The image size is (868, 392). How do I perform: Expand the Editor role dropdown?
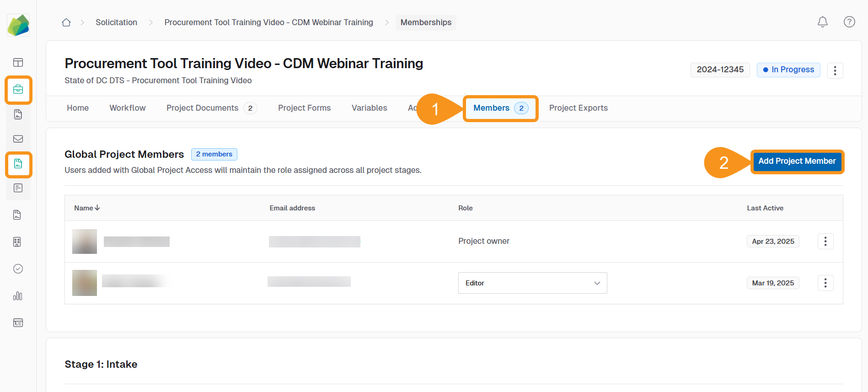[532, 283]
